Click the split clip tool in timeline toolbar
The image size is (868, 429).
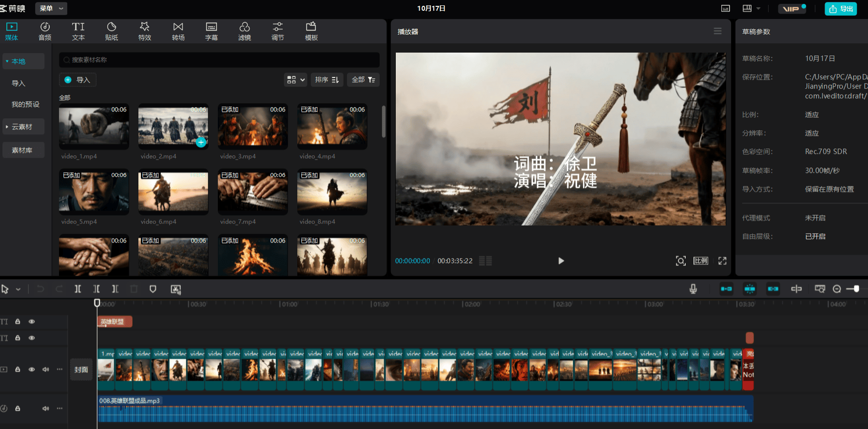coord(78,289)
